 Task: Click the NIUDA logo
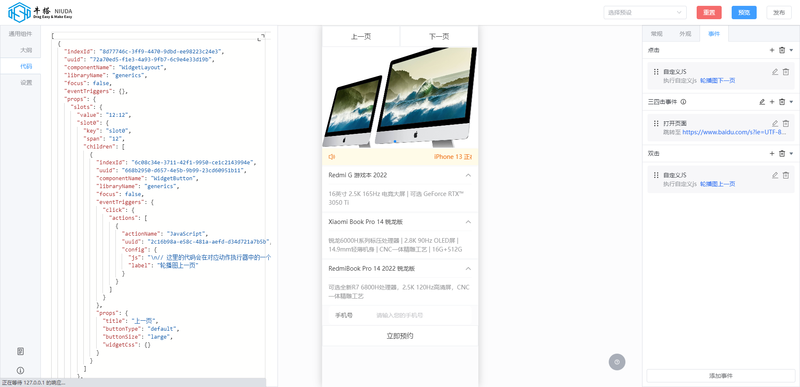[40, 12]
